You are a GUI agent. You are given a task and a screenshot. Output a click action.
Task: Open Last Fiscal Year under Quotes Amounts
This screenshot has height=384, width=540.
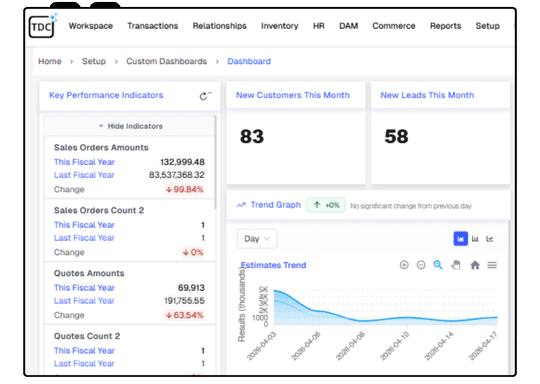(84, 301)
